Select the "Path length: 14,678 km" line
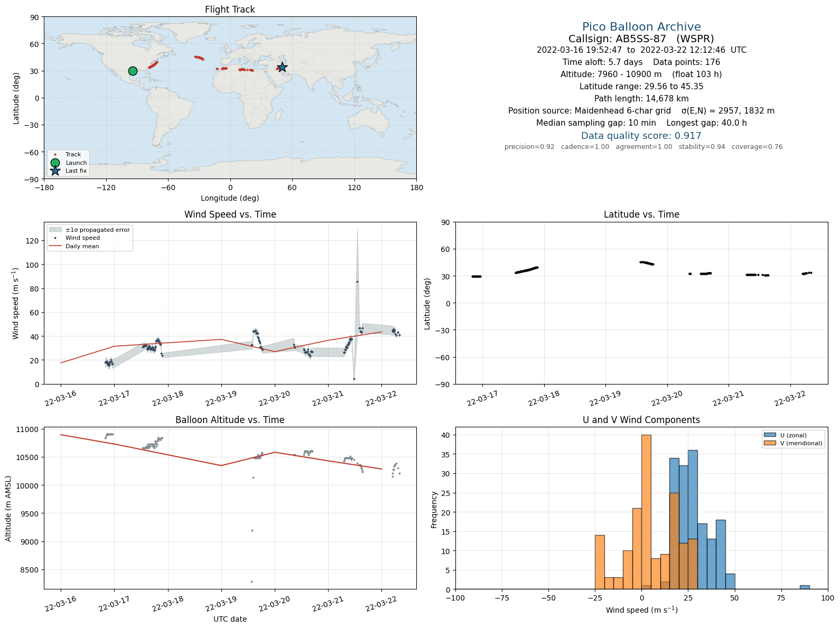This screenshot has width=840, height=628. point(641,99)
